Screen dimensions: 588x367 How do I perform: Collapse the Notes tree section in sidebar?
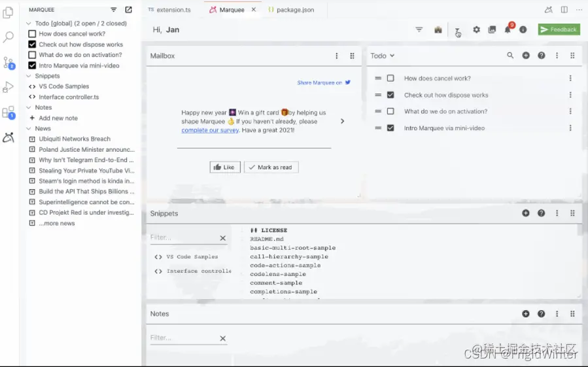29,107
